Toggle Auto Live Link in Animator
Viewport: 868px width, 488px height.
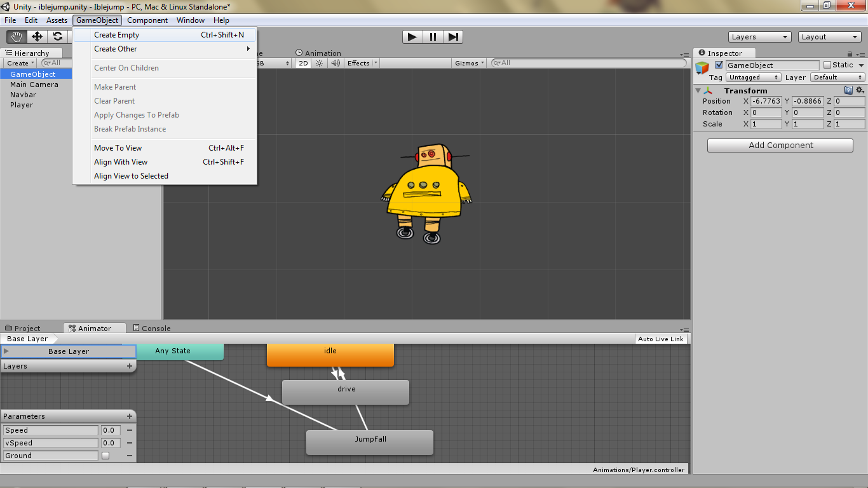[661, 339]
